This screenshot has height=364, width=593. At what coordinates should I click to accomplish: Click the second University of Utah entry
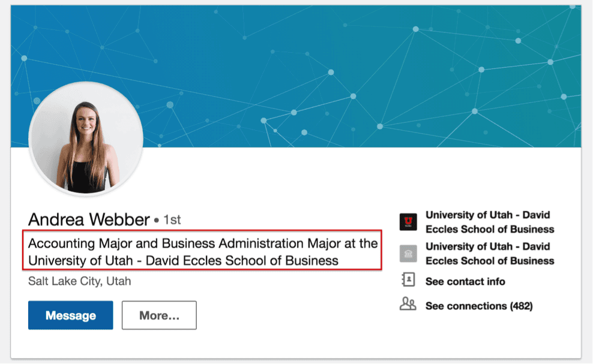tap(490, 254)
